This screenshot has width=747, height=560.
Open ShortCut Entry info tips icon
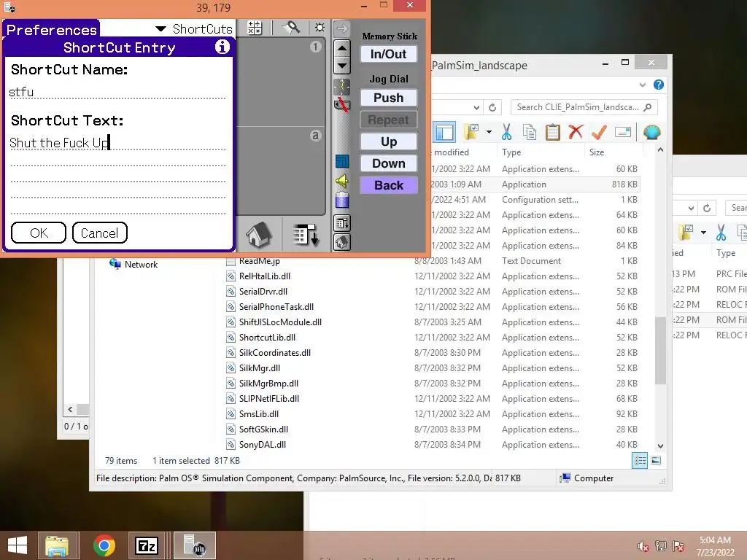tap(222, 47)
